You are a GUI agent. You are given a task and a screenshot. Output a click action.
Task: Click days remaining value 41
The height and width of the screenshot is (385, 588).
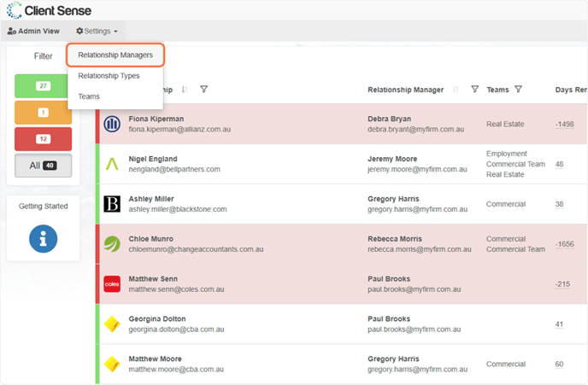tap(559, 324)
